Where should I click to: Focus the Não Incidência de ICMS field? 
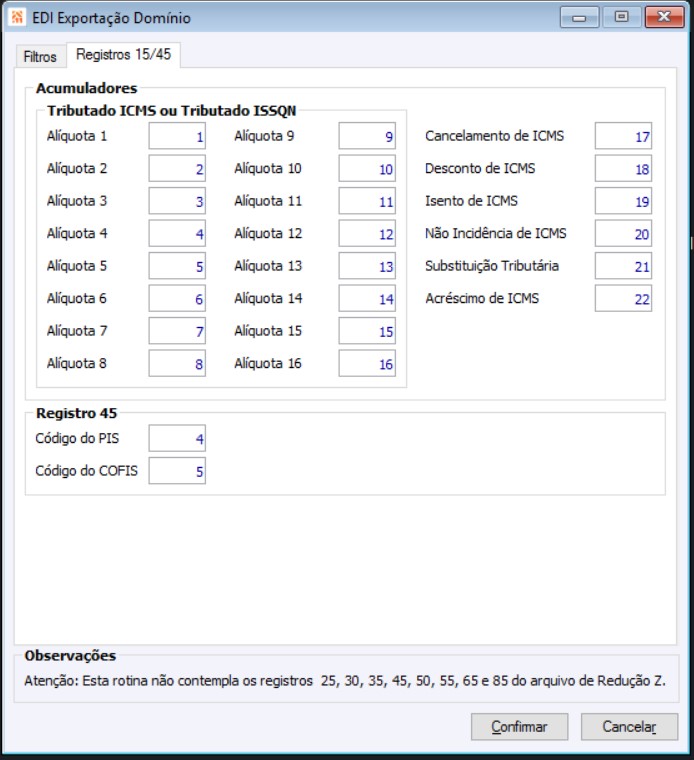tap(623, 234)
